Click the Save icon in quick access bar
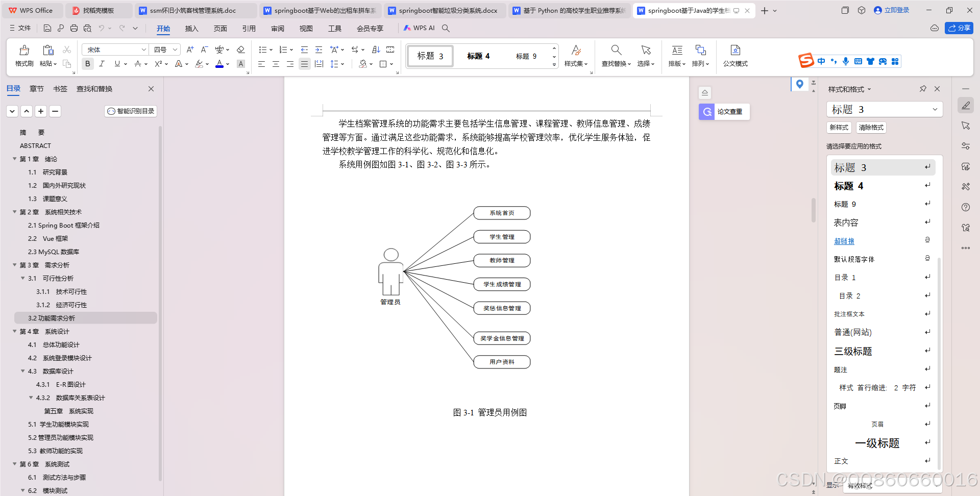 [x=47, y=28]
